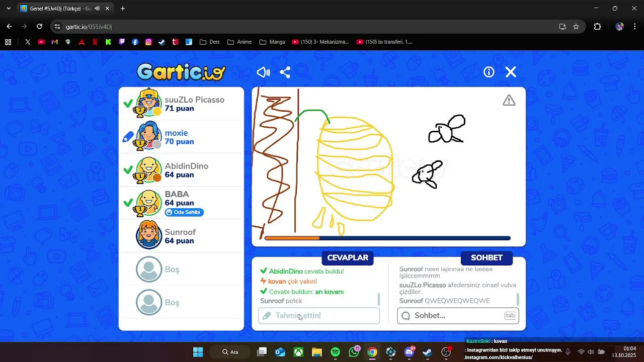Open the share room icon
This screenshot has width=644, height=362.
[x=285, y=72]
